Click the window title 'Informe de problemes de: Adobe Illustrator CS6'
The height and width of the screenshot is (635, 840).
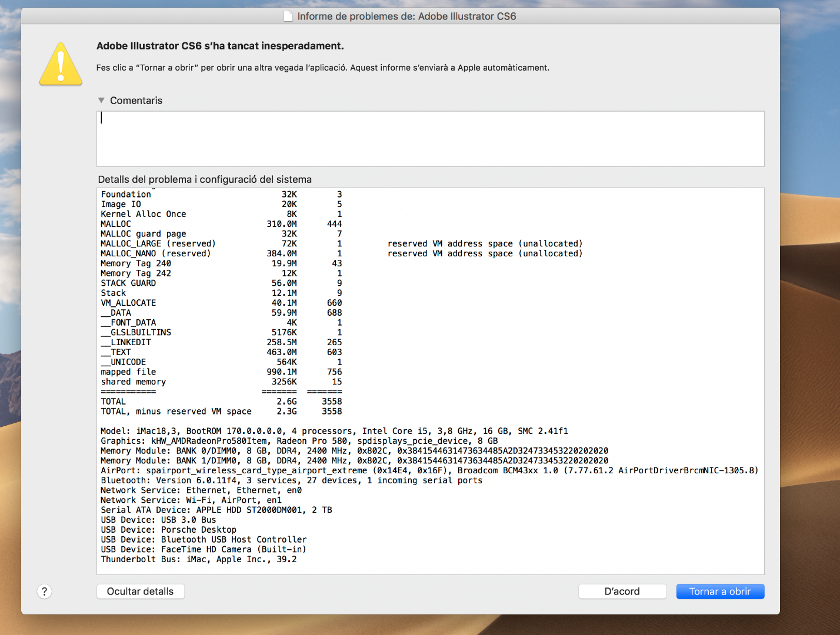406,16
